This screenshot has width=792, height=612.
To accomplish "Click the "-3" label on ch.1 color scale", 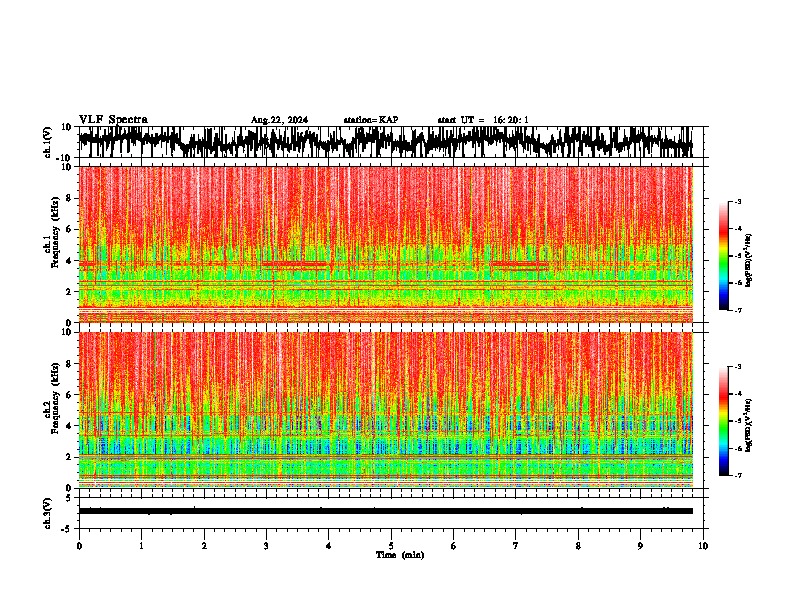I will 737,201.
